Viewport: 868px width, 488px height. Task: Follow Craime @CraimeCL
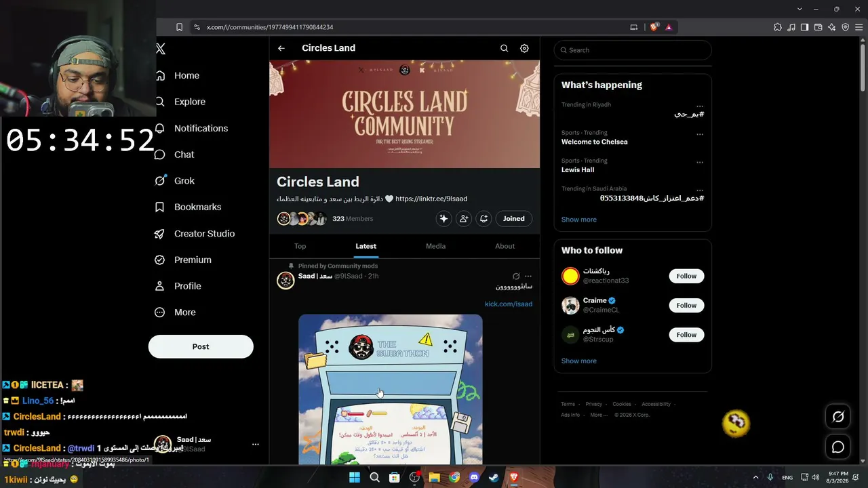(686, 305)
